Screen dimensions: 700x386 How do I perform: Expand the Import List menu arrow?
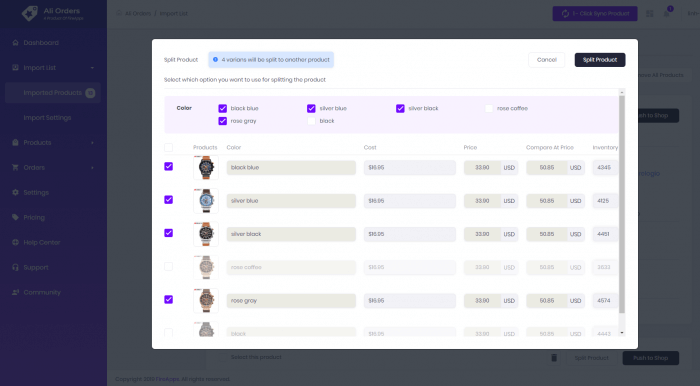click(x=92, y=68)
